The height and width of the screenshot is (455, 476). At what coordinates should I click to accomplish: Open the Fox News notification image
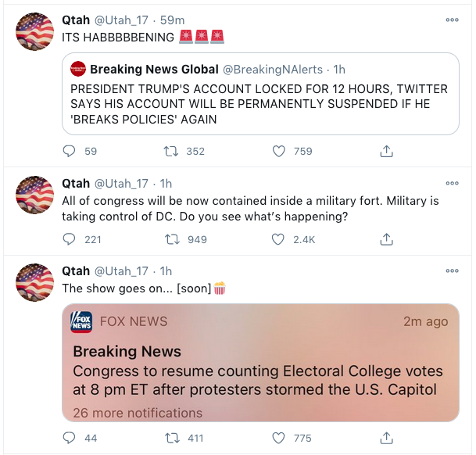tap(259, 362)
